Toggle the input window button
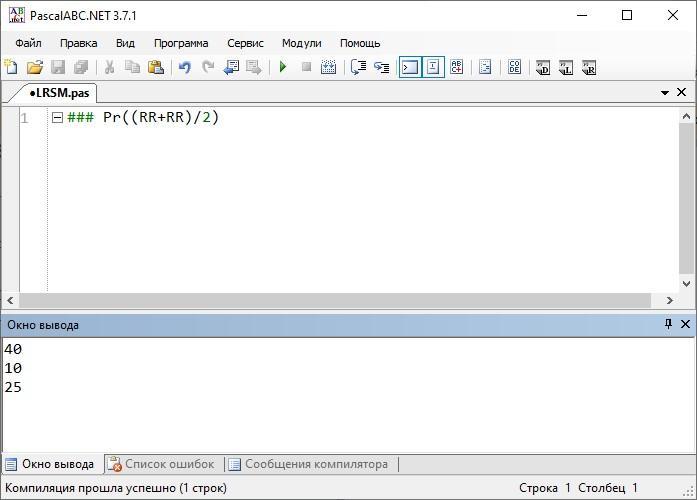697x500 pixels. [433, 67]
